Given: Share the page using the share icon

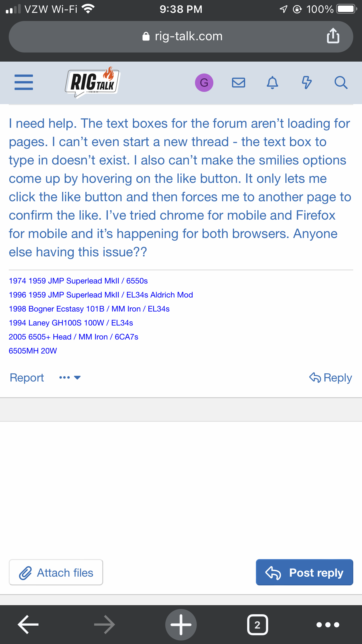Looking at the screenshot, I should (x=333, y=36).
